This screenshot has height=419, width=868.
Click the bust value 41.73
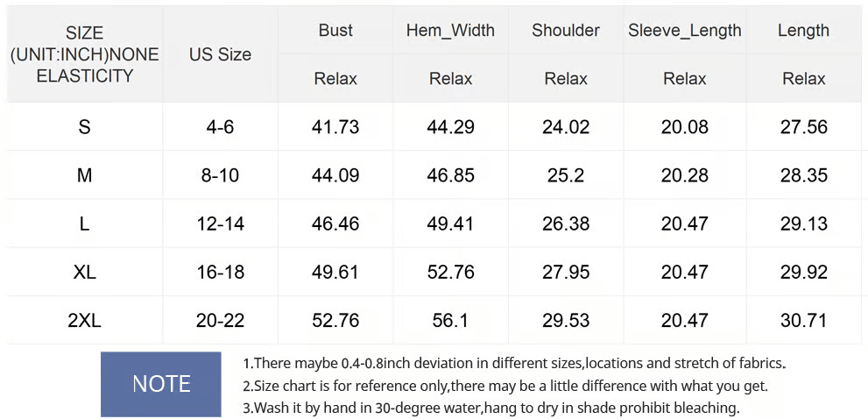[335, 127]
